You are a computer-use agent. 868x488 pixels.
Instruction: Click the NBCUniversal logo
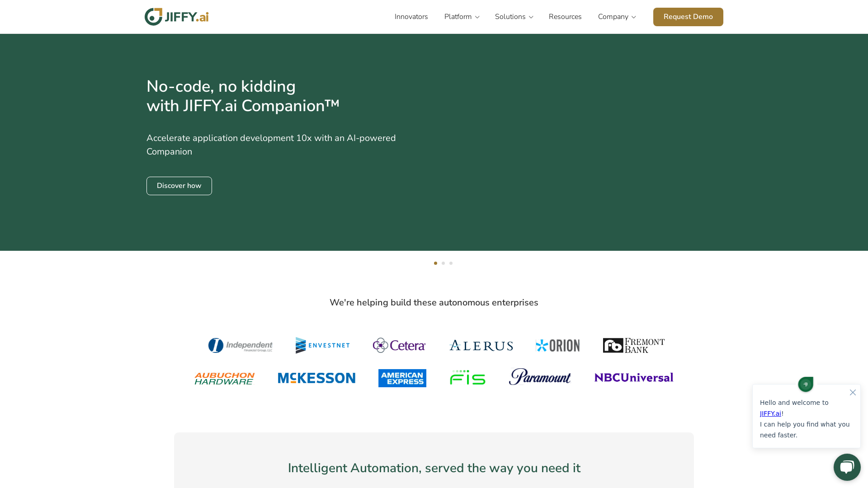[x=634, y=378]
